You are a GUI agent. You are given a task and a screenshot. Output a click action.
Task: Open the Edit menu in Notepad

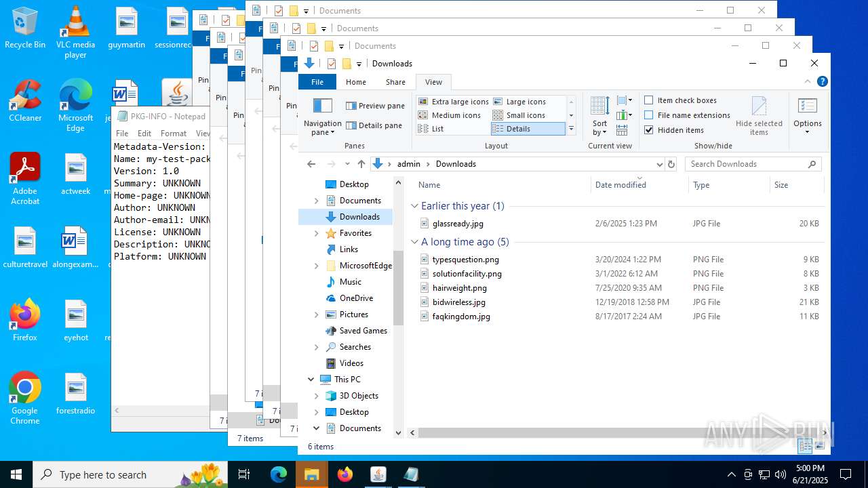click(x=144, y=134)
